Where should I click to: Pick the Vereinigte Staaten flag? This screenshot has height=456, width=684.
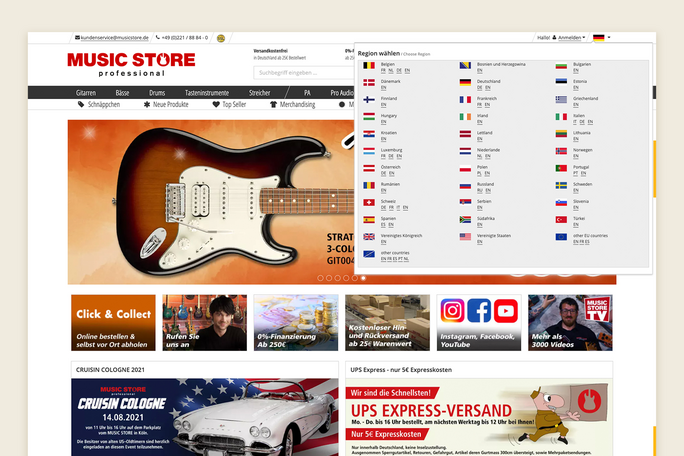(x=465, y=237)
